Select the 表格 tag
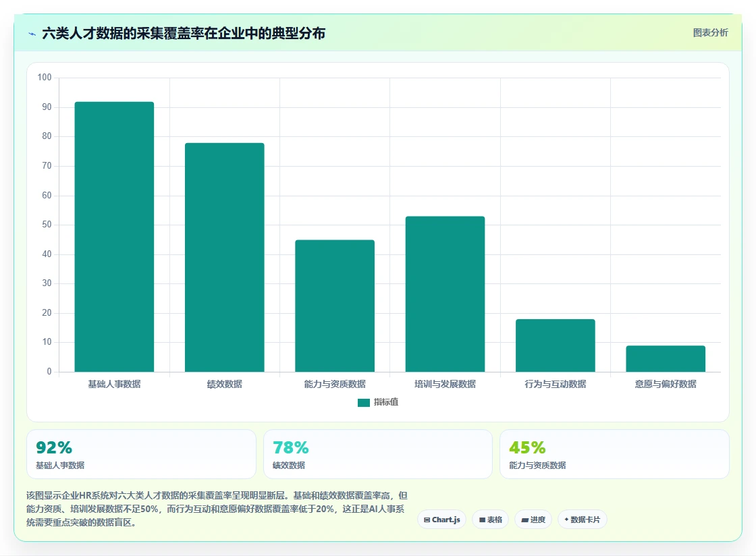 pos(490,520)
